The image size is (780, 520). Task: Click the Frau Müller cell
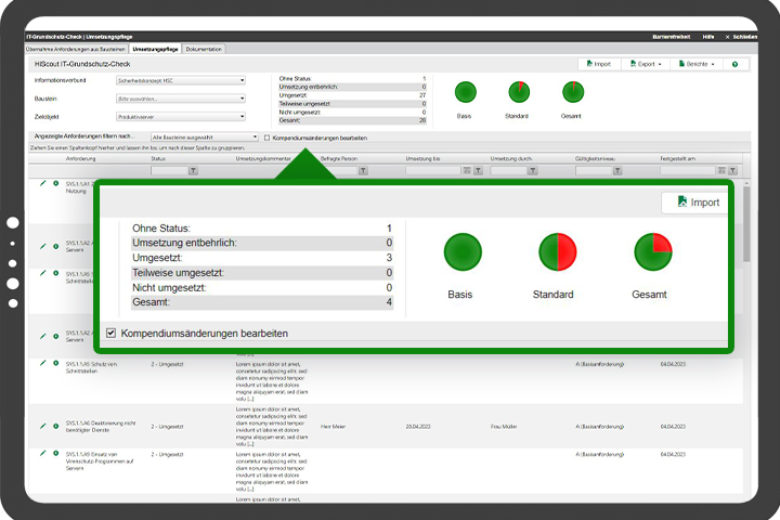(503, 426)
